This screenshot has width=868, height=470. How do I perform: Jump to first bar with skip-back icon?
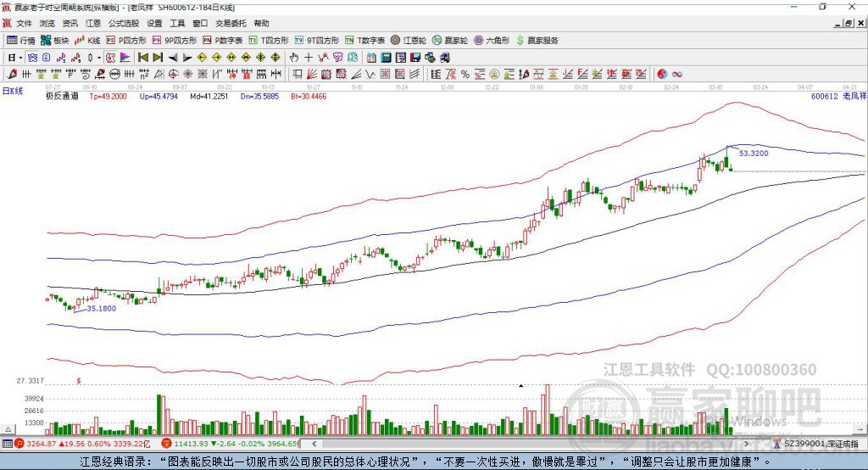point(143,58)
